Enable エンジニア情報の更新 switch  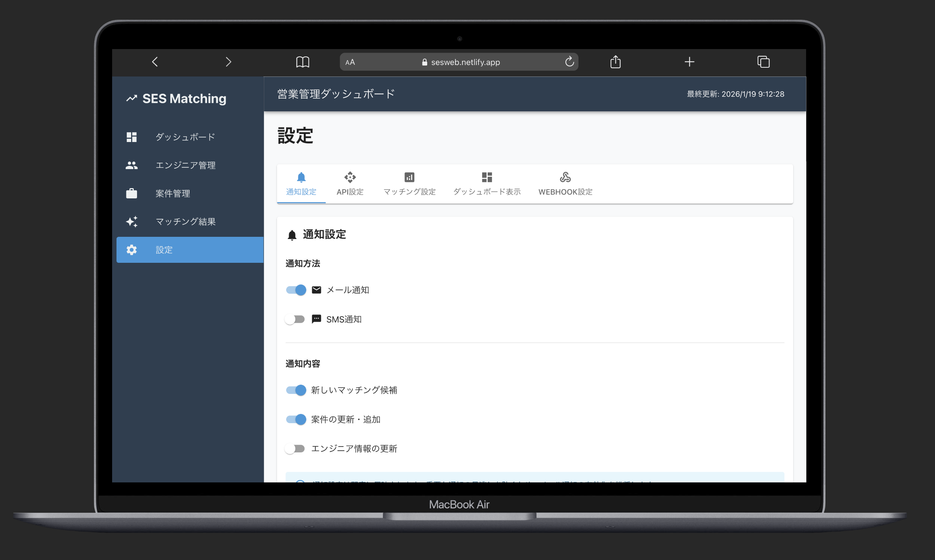pos(295,448)
